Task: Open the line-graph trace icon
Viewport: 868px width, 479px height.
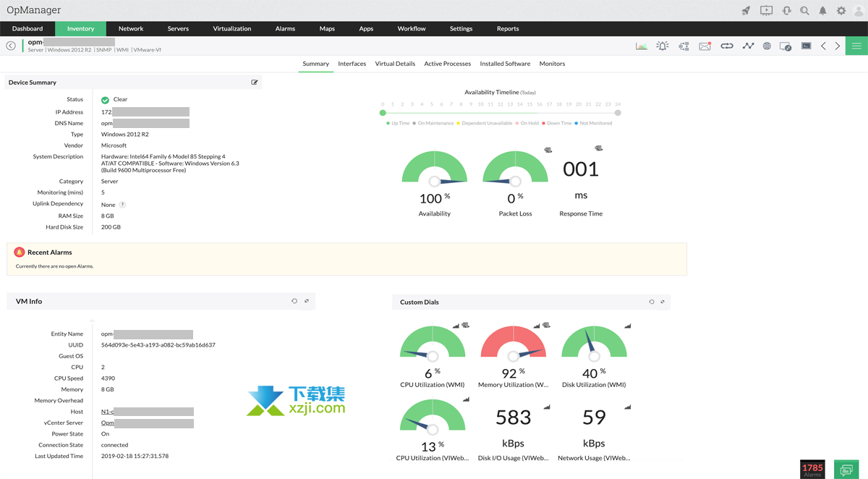Action: point(748,46)
